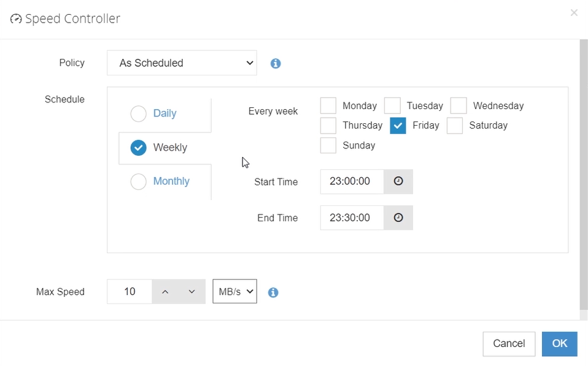Select the Daily schedule option

coord(138,113)
